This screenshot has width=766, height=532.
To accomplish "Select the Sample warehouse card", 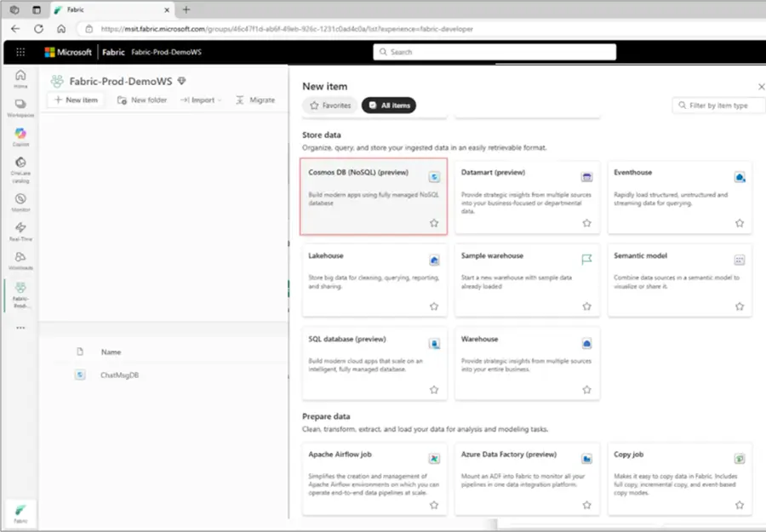I will [x=527, y=280].
